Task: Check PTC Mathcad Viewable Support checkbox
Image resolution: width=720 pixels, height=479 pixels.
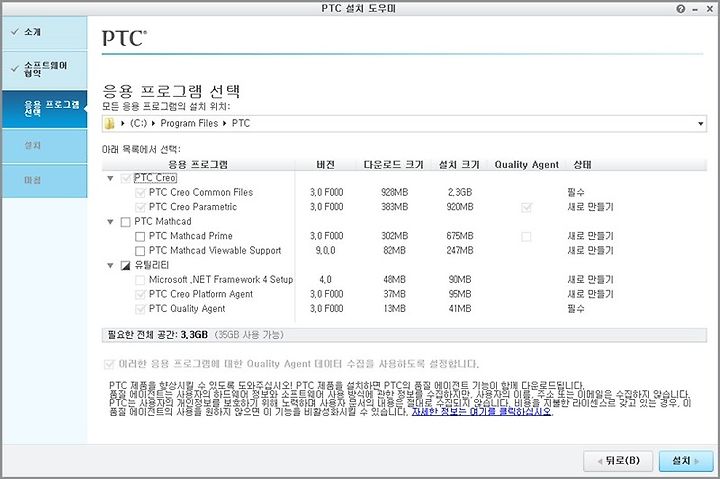Action: coord(140,251)
